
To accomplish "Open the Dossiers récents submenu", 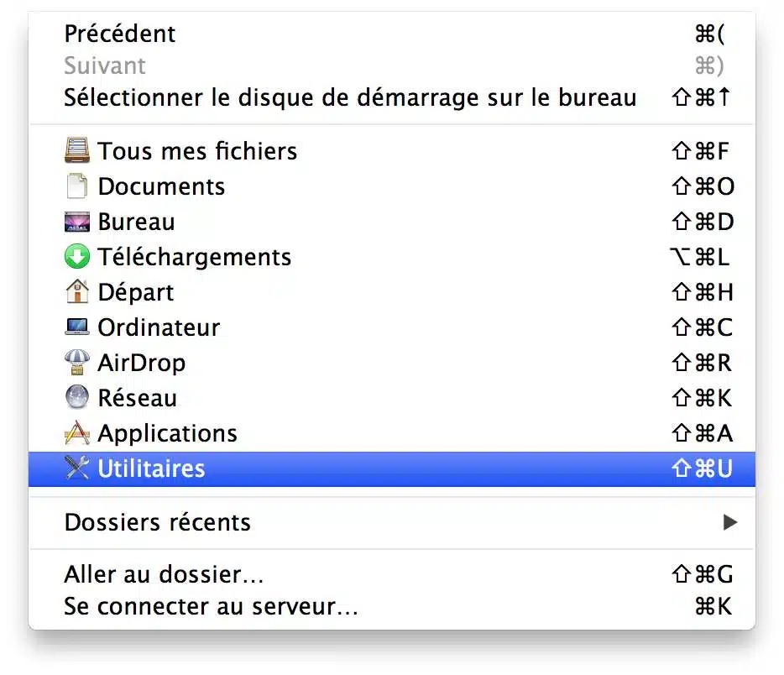I will tap(392, 522).
